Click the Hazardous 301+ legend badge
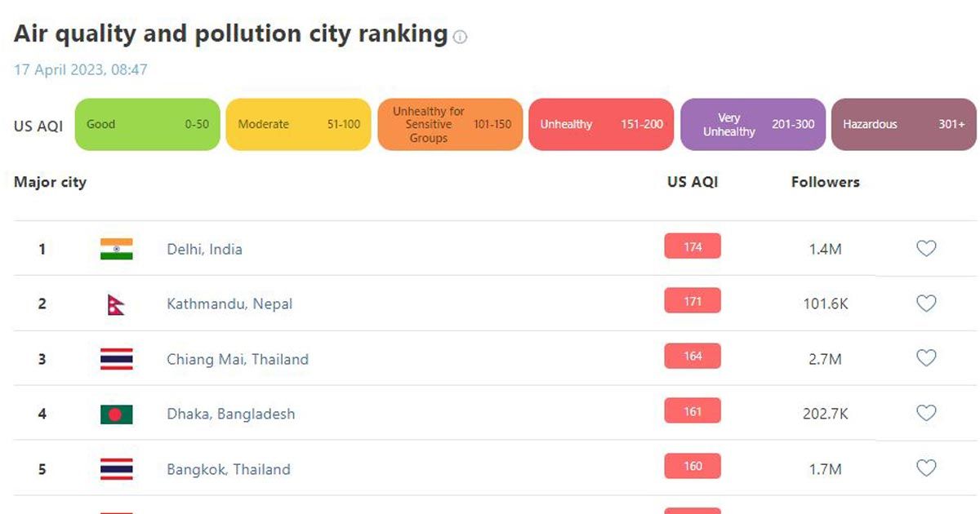Viewport: 980px width, 514px height. [x=904, y=125]
